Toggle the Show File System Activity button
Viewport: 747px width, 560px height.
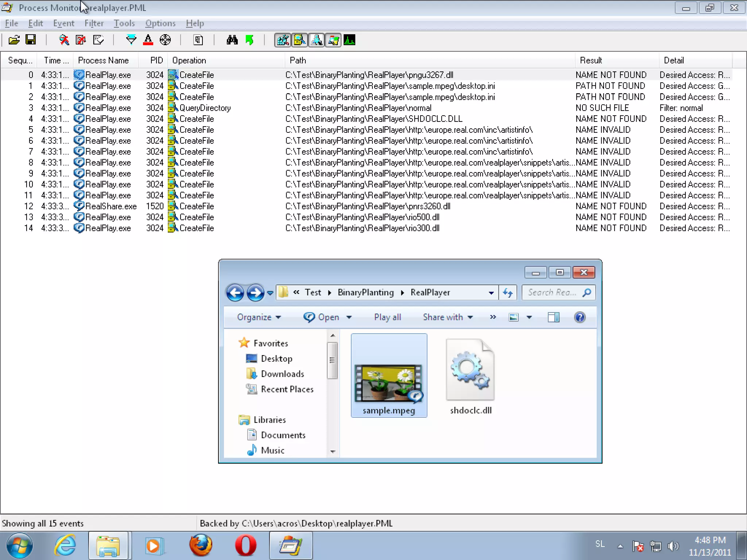point(299,40)
